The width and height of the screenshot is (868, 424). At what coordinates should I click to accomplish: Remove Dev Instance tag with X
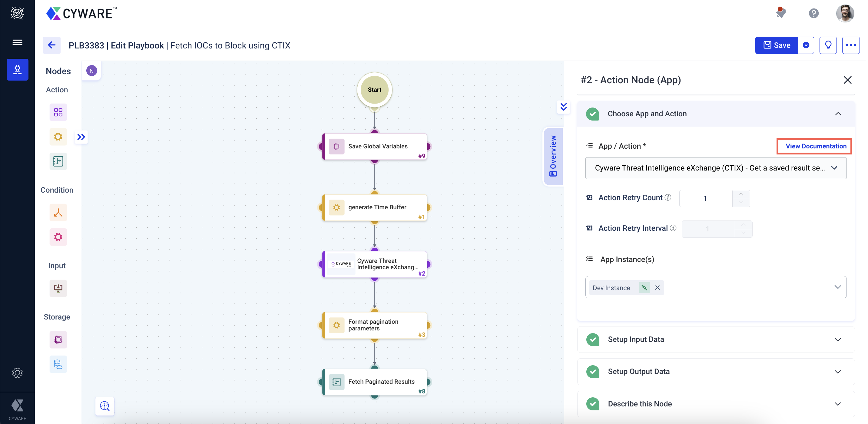pos(657,287)
